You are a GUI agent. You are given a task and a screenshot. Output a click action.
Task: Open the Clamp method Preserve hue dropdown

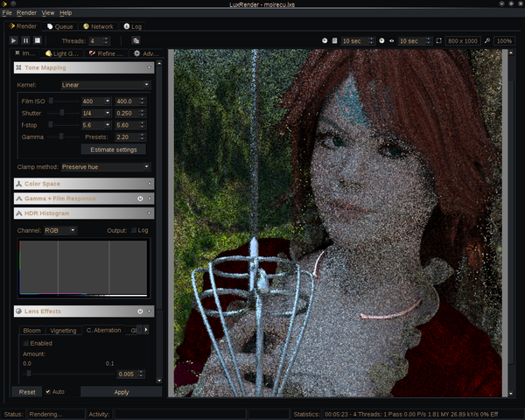tap(106, 167)
